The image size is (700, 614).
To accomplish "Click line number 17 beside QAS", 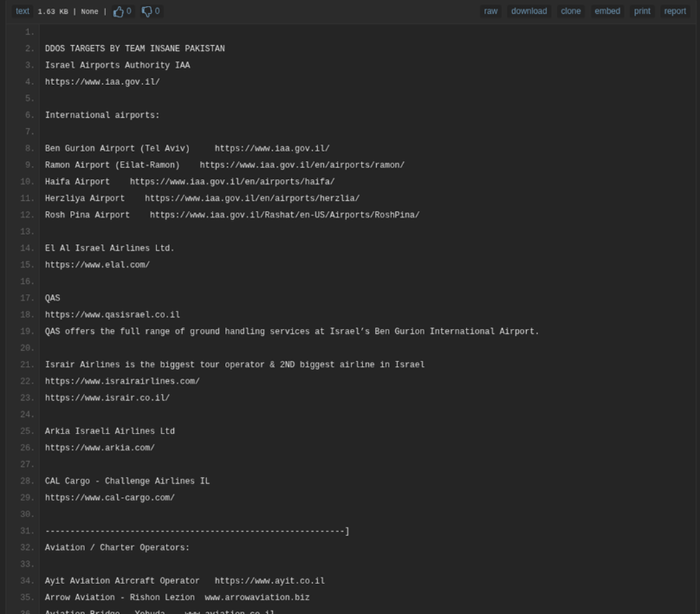I will click(27, 298).
